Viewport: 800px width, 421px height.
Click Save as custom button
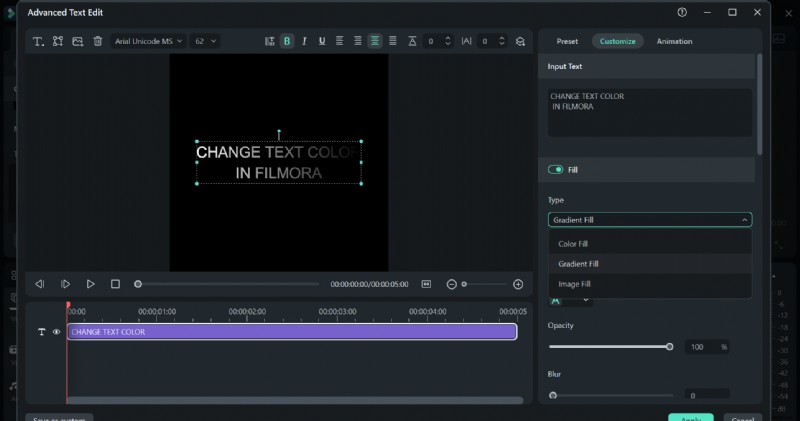coord(59,418)
